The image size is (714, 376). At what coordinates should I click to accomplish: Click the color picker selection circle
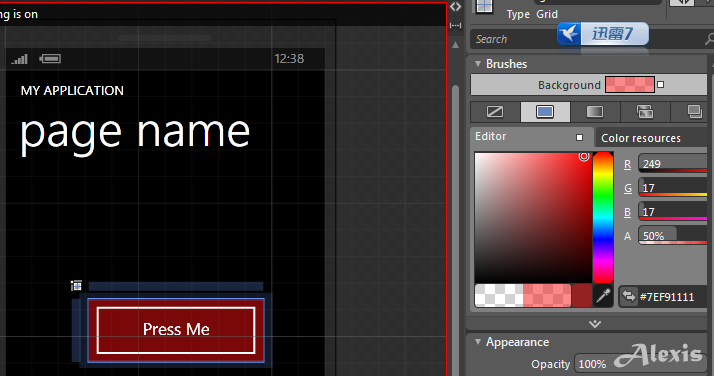pyautogui.click(x=584, y=156)
